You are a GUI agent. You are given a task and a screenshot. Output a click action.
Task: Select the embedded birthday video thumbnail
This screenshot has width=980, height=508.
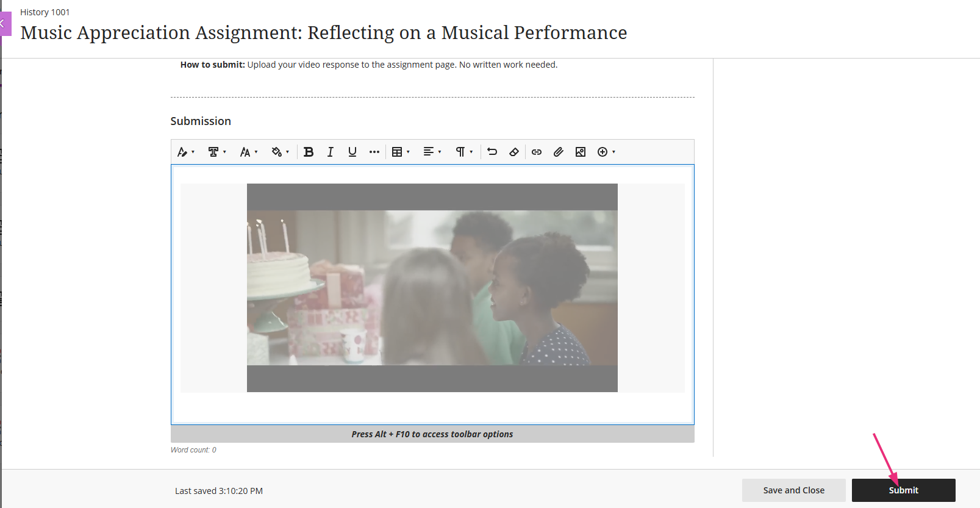point(432,288)
